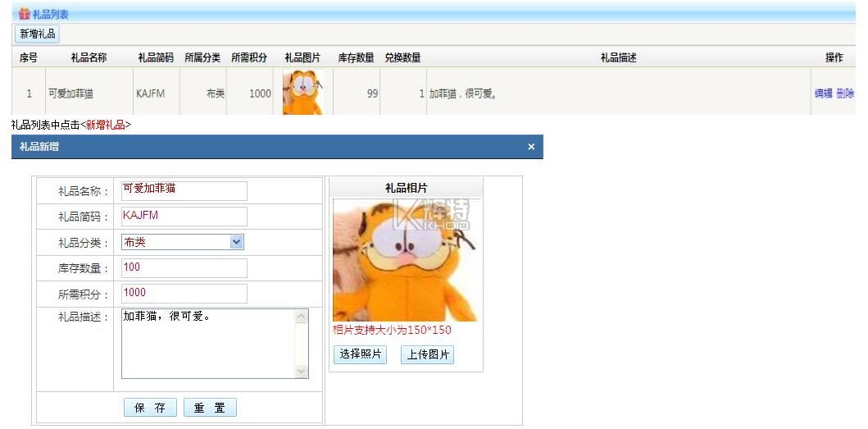
Task: Click the description textarea scroll up arrow
Action: [302, 317]
